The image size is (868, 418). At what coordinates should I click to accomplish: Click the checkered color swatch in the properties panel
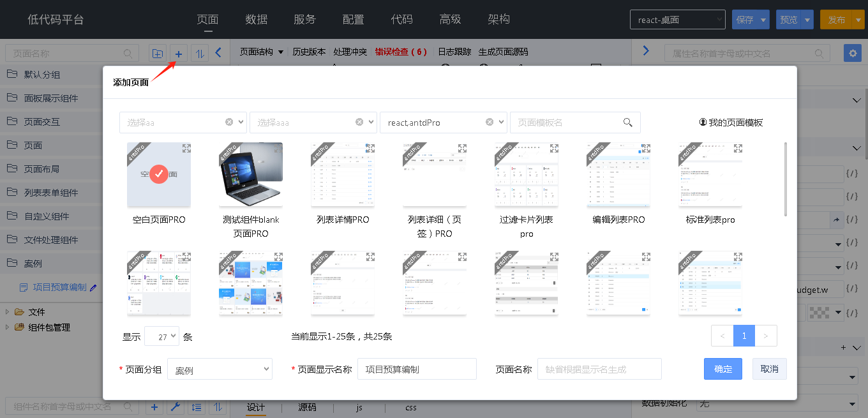818,313
